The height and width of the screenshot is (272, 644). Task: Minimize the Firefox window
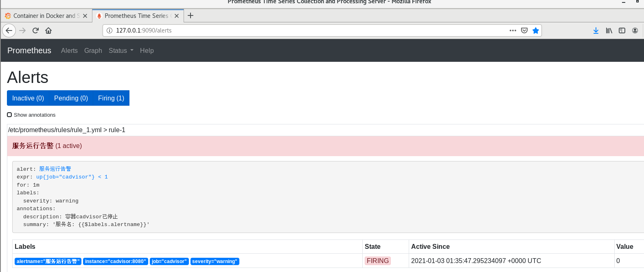tap(623, 2)
